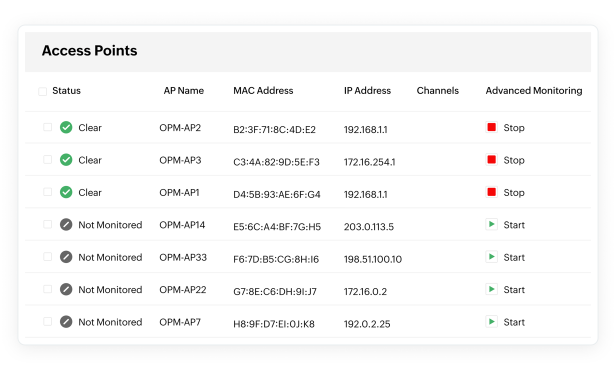The height and width of the screenshot is (370, 616).
Task: Check the row checkbox for OPM-AP2
Action: (48, 127)
